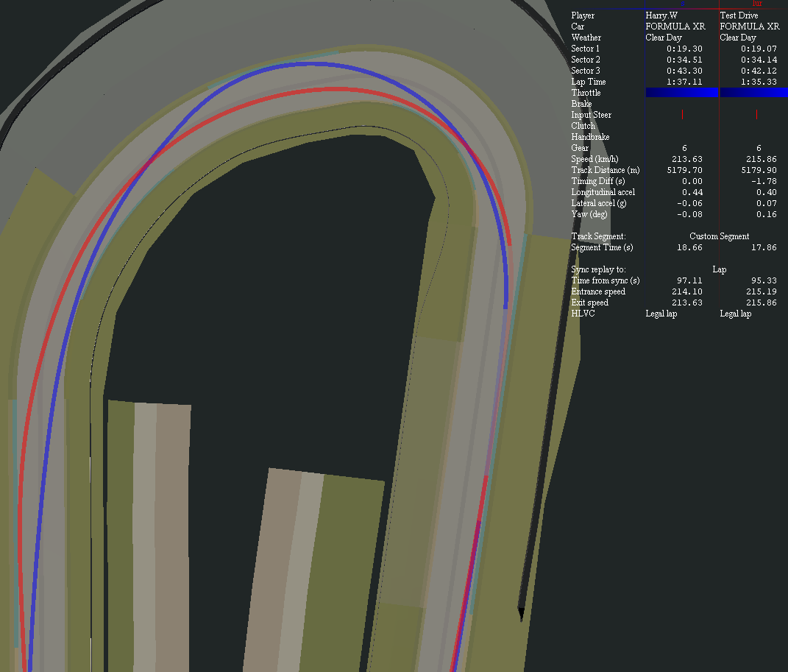Click yaw value 0.16
Image resolution: width=788 pixels, height=672 pixels.
coord(767,215)
